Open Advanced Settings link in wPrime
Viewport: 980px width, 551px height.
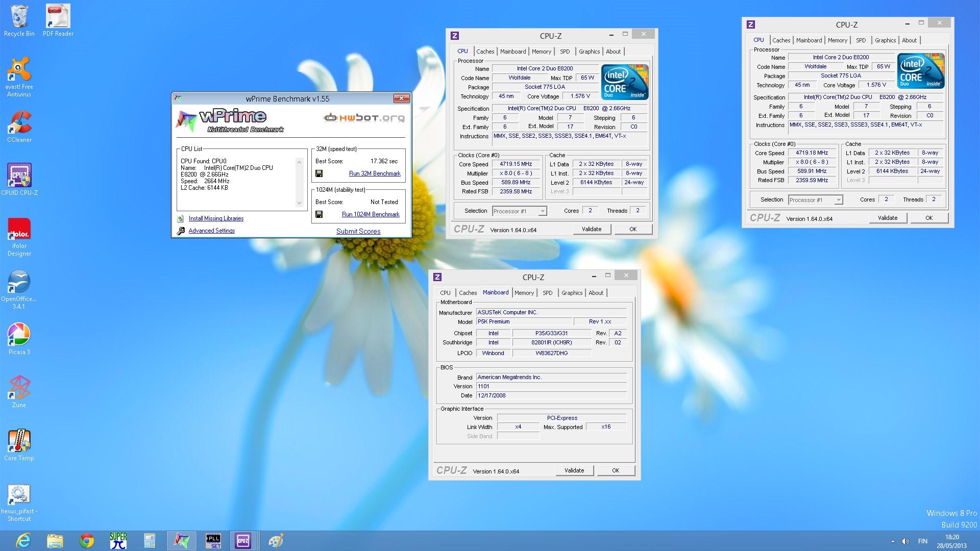[x=212, y=231]
